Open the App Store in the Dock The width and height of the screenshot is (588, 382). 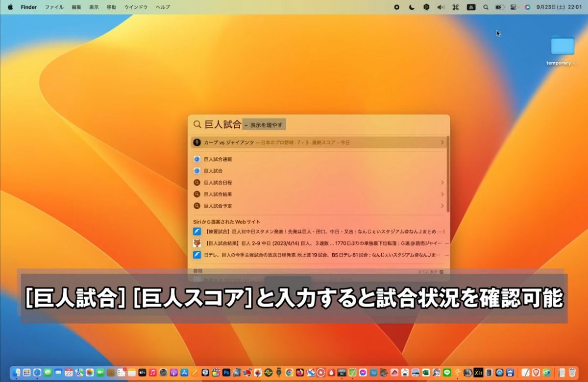pos(185,373)
